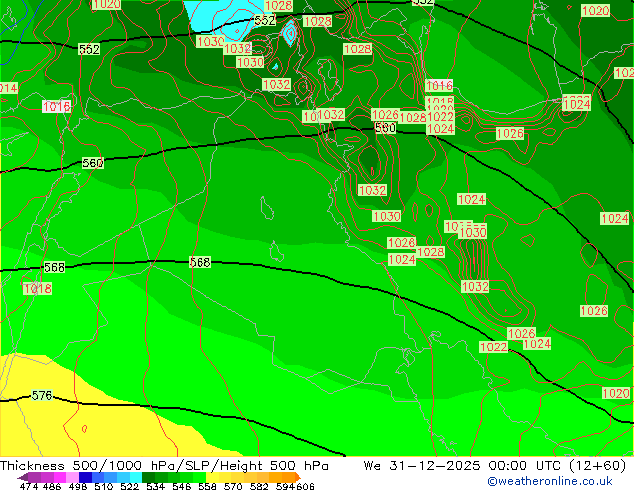Click the 582 value on the thickness scale
Viewport: 634px width, 490px height.
pos(259,486)
